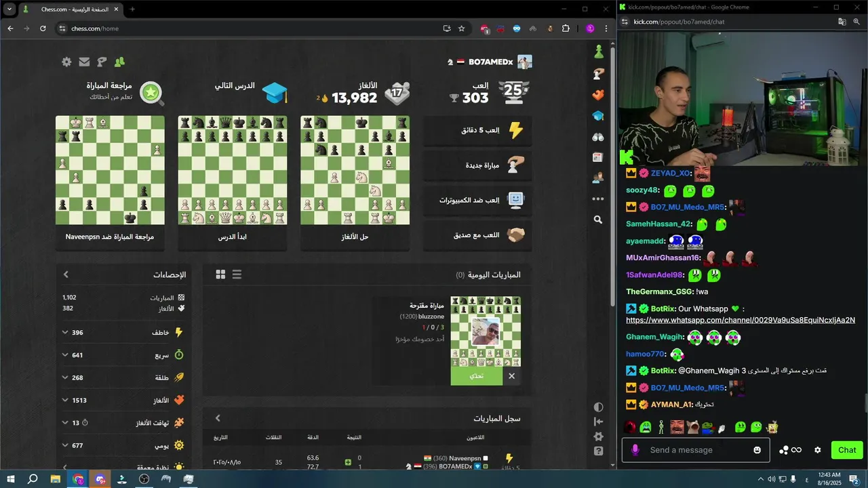
Task: Open a new tab in Chrome
Action: (x=132, y=9)
